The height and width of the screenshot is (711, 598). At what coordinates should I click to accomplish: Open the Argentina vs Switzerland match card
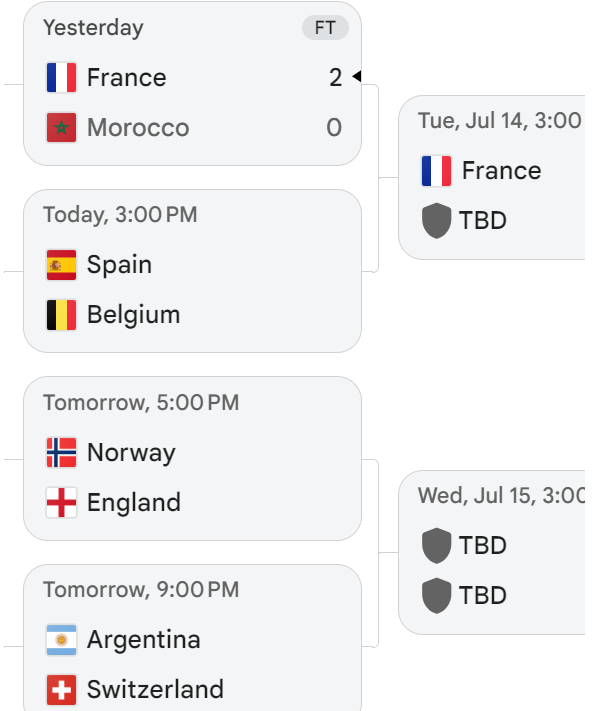[x=192, y=638]
